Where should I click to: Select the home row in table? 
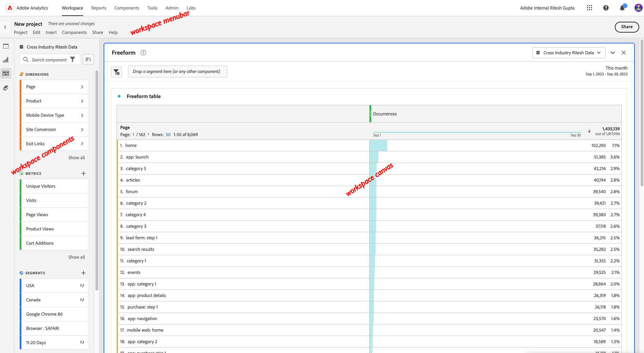pos(370,146)
